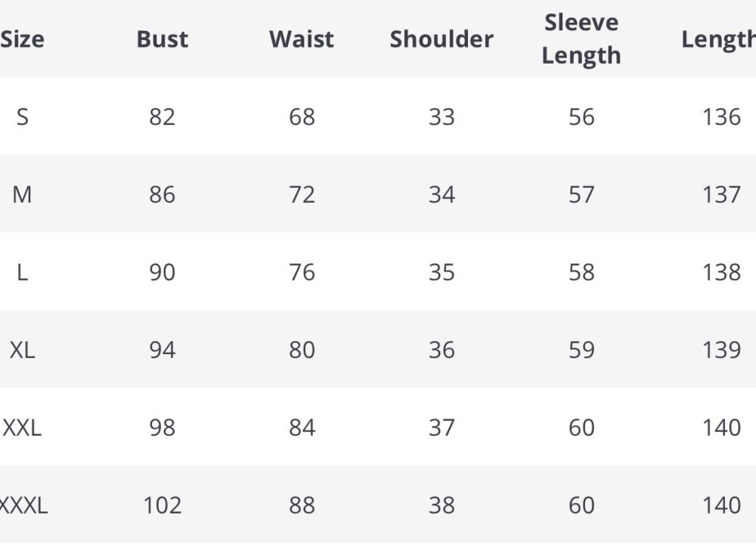The width and height of the screenshot is (756, 547).
Task: Click the Bust column header
Action: pos(162,39)
